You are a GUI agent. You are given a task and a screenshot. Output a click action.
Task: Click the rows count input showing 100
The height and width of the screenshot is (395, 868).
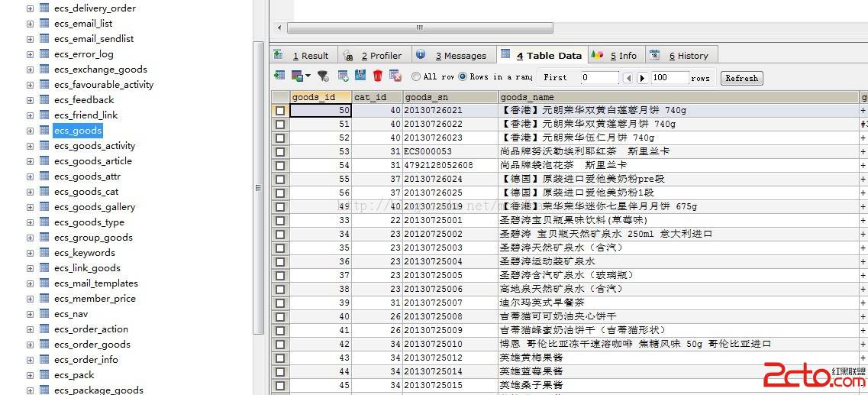pos(670,78)
